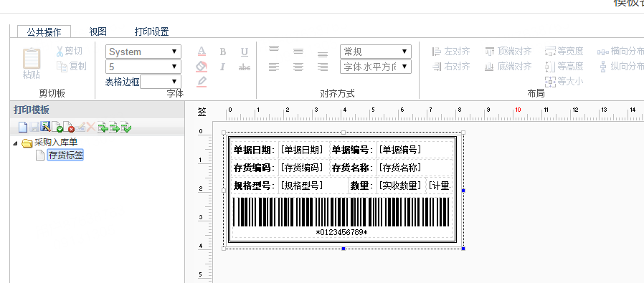Select the 采购入库单 folder
644x283 pixels.
(49, 143)
